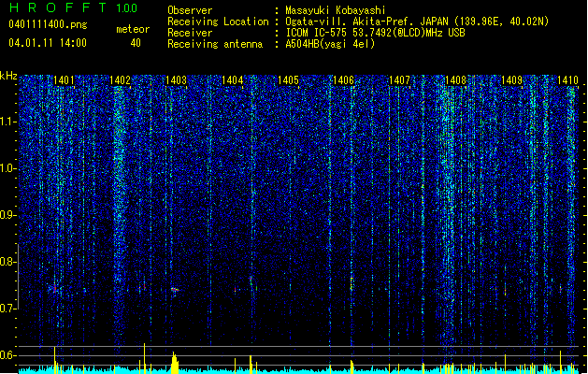Click the 'Receiver' field label
This screenshot has height=374, width=588.
click(190, 33)
